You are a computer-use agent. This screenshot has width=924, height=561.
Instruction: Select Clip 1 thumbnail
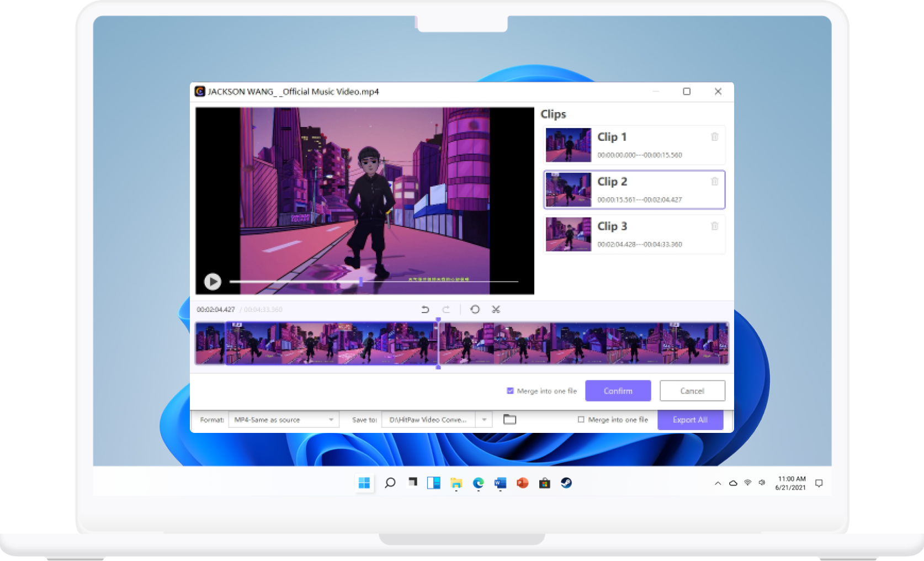click(569, 145)
